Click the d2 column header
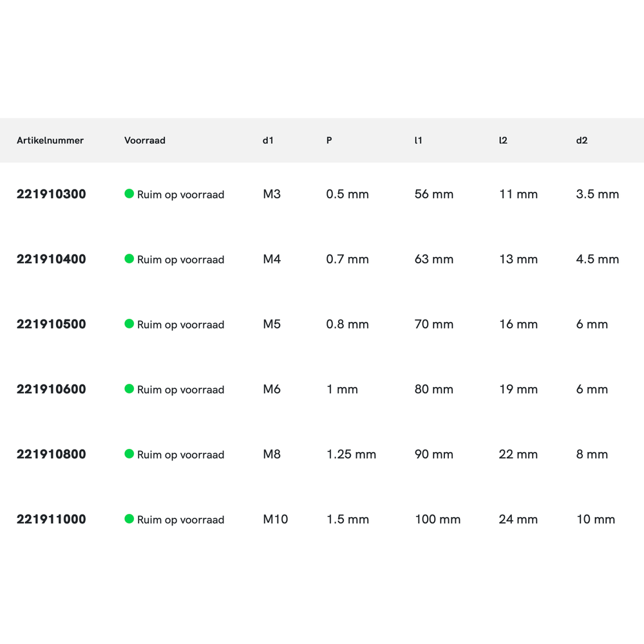This screenshot has width=644, height=644. click(582, 140)
